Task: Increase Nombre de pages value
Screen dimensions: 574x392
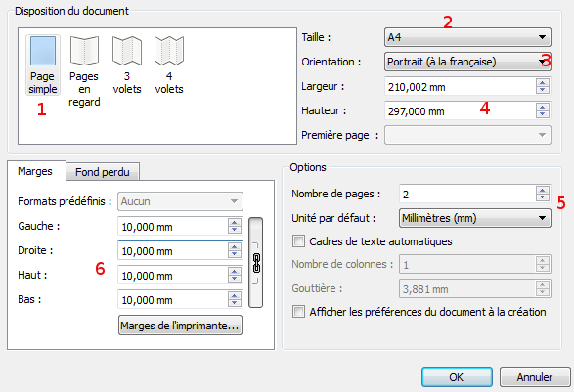Action: (543, 190)
